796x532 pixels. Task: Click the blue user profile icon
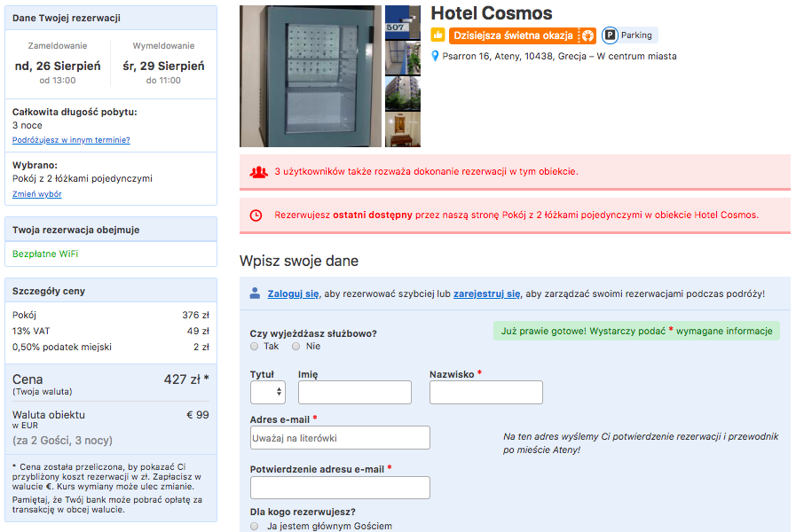(255, 293)
